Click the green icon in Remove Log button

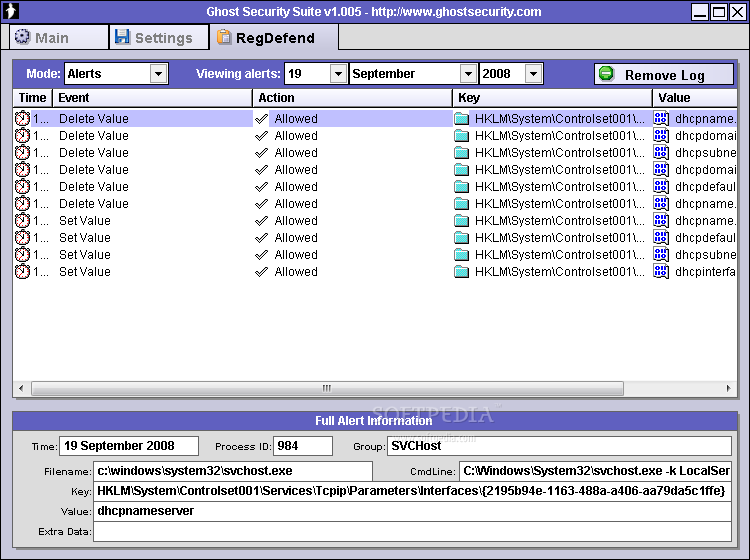[607, 74]
